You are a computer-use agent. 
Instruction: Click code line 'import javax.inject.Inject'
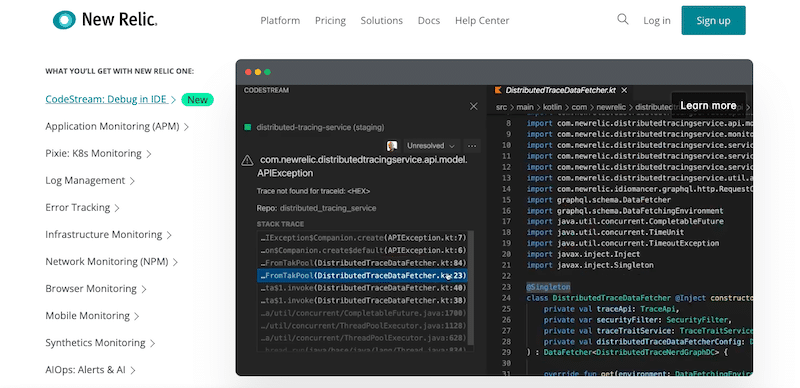pyautogui.click(x=583, y=254)
